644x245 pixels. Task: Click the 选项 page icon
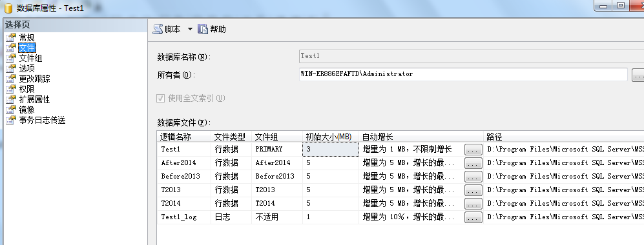[x=11, y=68]
